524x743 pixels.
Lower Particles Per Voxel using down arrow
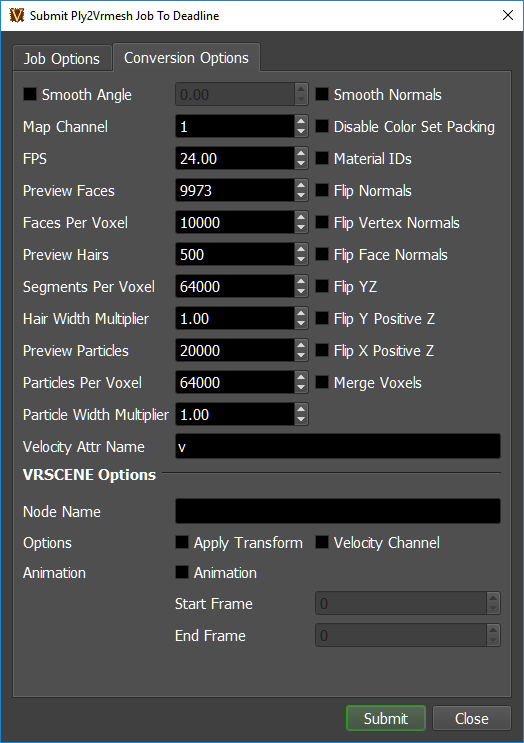pyautogui.click(x=301, y=388)
